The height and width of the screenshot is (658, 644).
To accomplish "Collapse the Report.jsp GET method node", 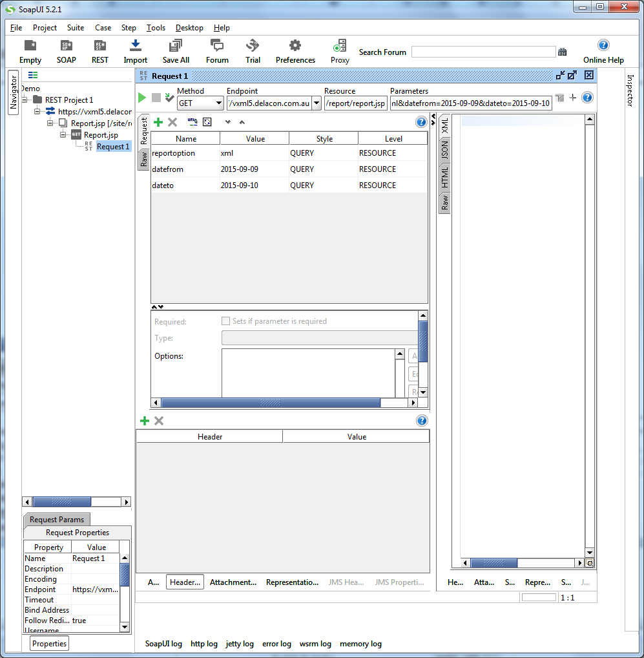I will [63, 135].
